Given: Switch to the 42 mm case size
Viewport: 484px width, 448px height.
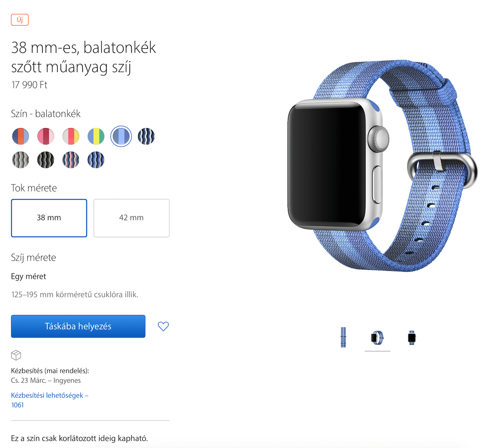Looking at the screenshot, I should [x=131, y=218].
